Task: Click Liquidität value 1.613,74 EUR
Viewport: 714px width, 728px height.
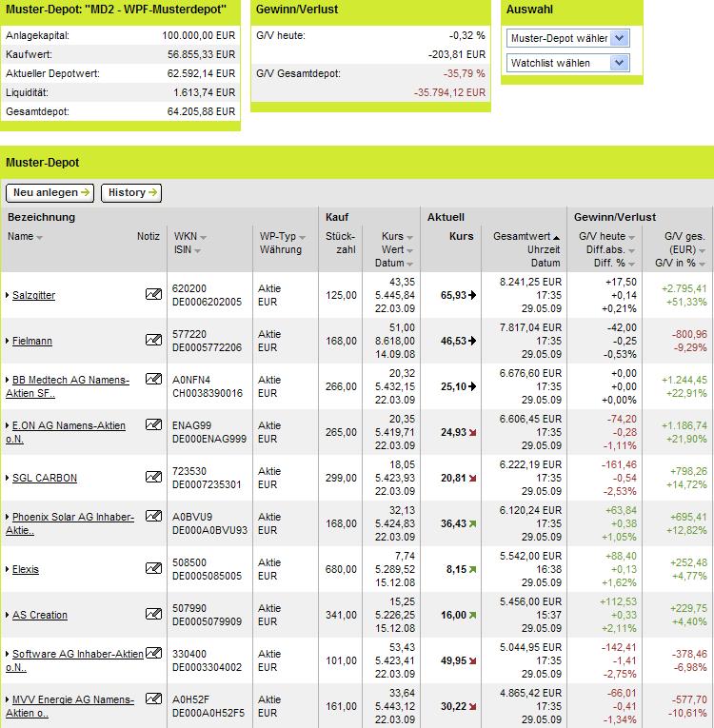Action: [x=204, y=92]
